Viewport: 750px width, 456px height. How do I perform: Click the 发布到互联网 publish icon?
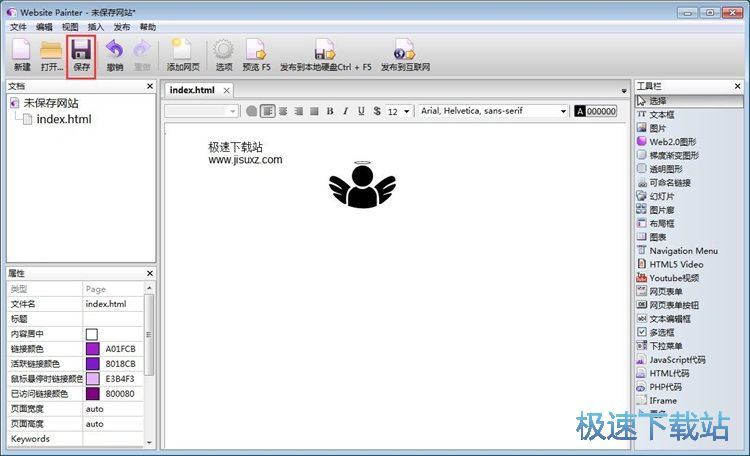(x=405, y=50)
